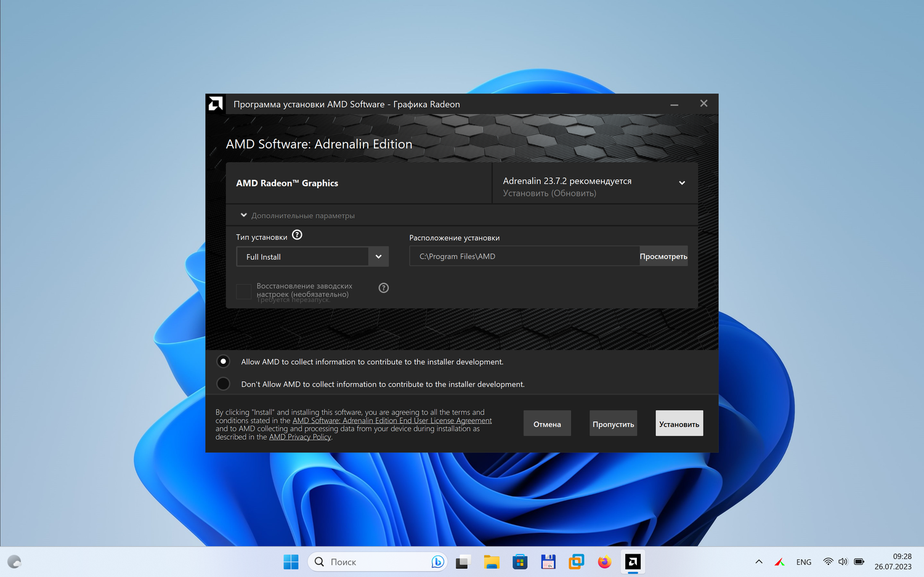Click the Пропустить skip button
Viewport: 924px width, 577px height.
point(614,424)
